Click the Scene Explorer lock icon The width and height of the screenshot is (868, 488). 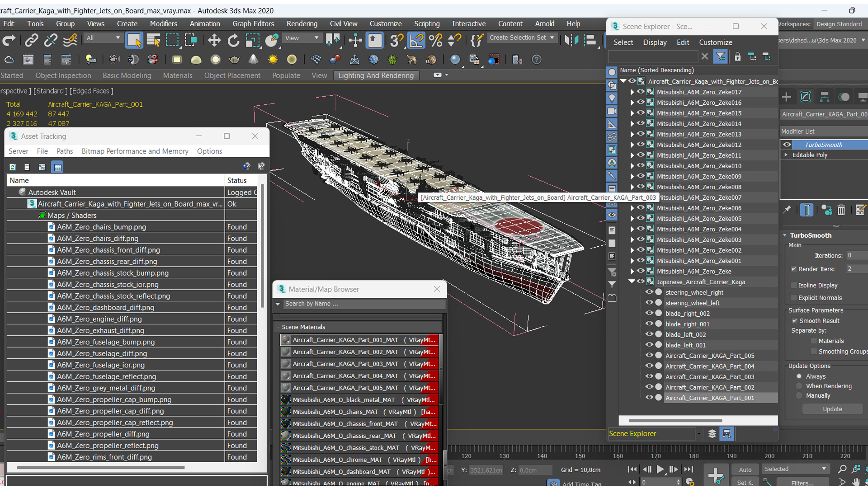click(x=737, y=56)
